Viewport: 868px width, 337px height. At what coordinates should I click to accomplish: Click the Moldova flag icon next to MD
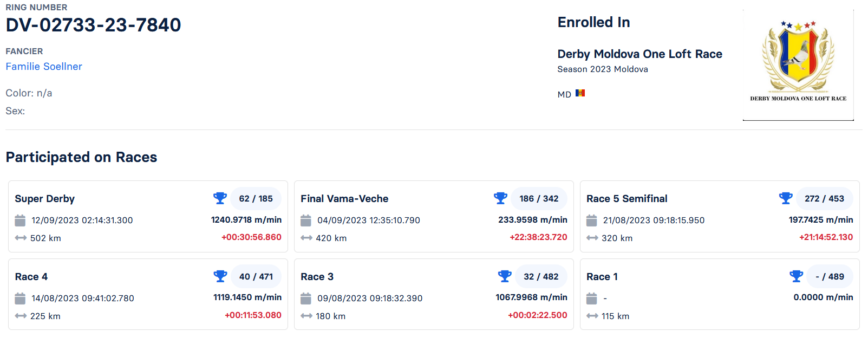coord(580,93)
